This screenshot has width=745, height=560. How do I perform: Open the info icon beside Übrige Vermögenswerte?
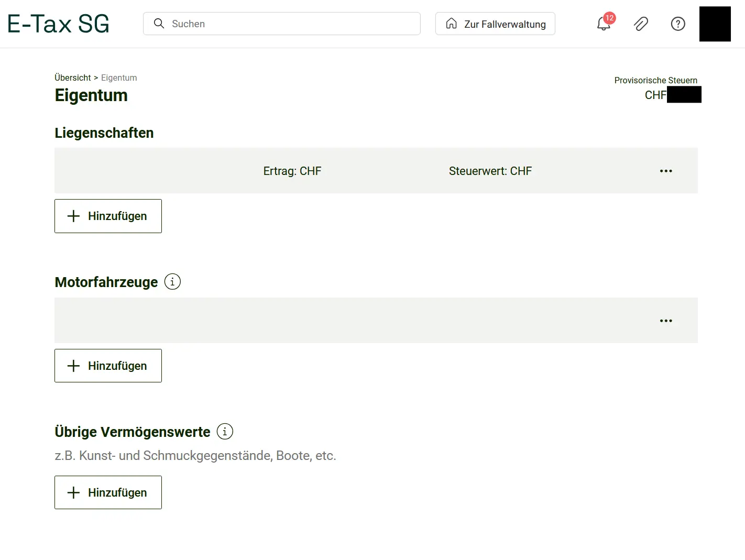pos(224,431)
